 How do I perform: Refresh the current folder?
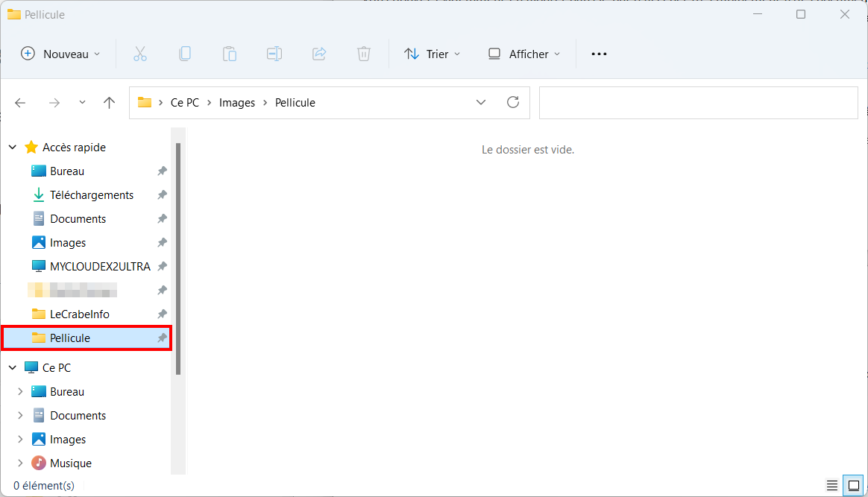point(513,103)
